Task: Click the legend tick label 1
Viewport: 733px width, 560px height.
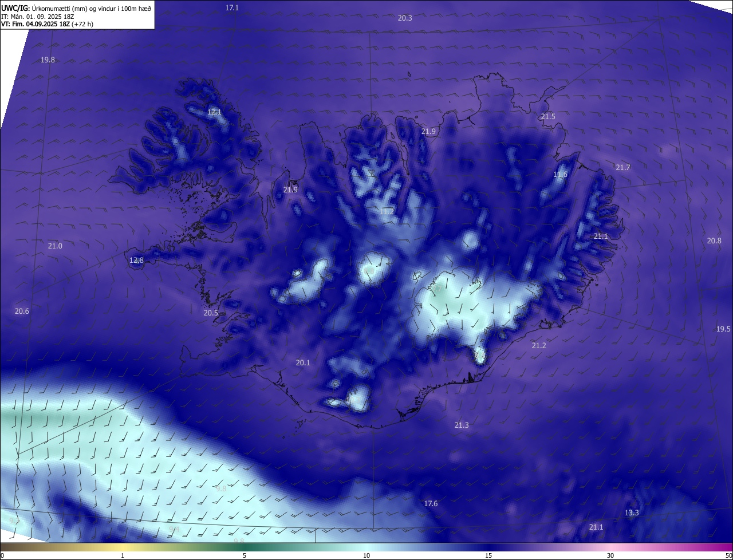Action: tap(123, 556)
